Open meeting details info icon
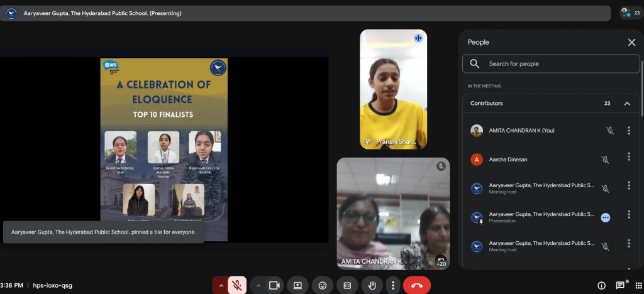 601,285
